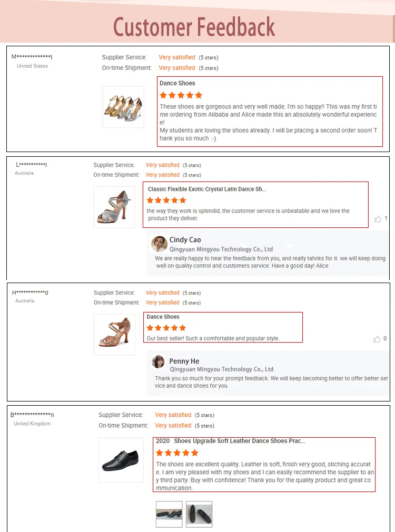Click 'Dance Shoes' title in first review

(177, 83)
